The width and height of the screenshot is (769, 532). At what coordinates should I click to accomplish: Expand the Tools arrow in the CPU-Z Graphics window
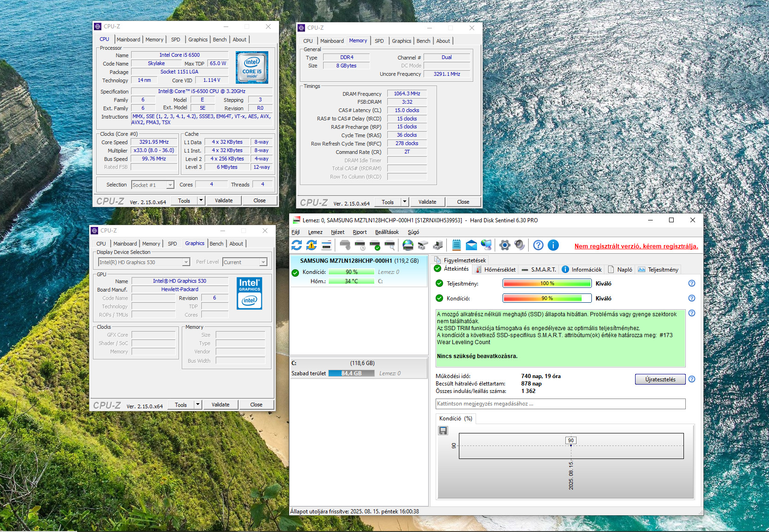pos(198,405)
